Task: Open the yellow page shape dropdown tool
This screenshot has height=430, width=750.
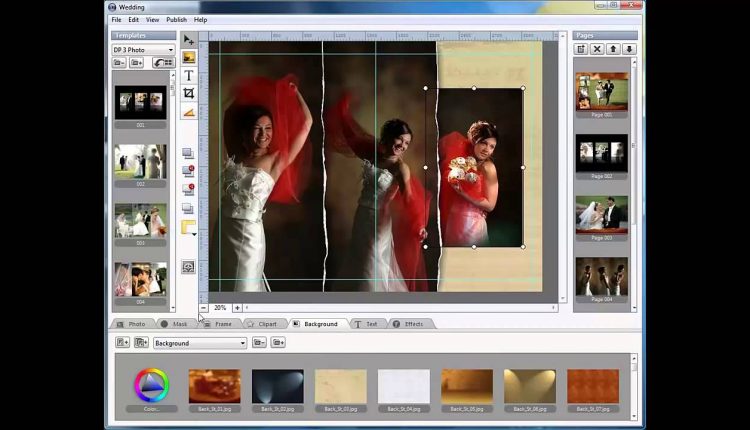Action: (189, 228)
